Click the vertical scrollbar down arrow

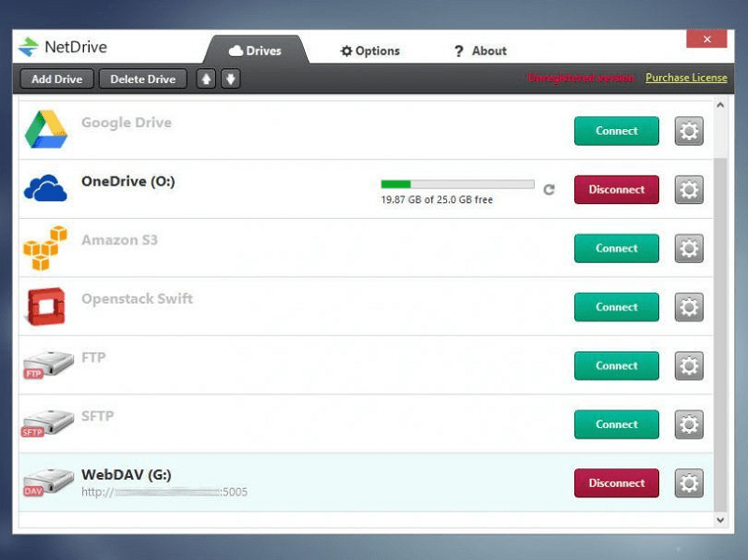(x=721, y=520)
